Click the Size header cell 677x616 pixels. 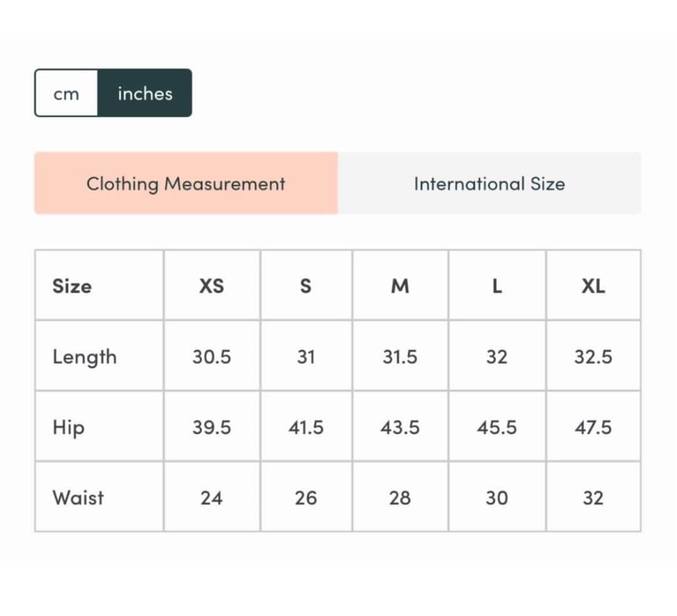(72, 286)
